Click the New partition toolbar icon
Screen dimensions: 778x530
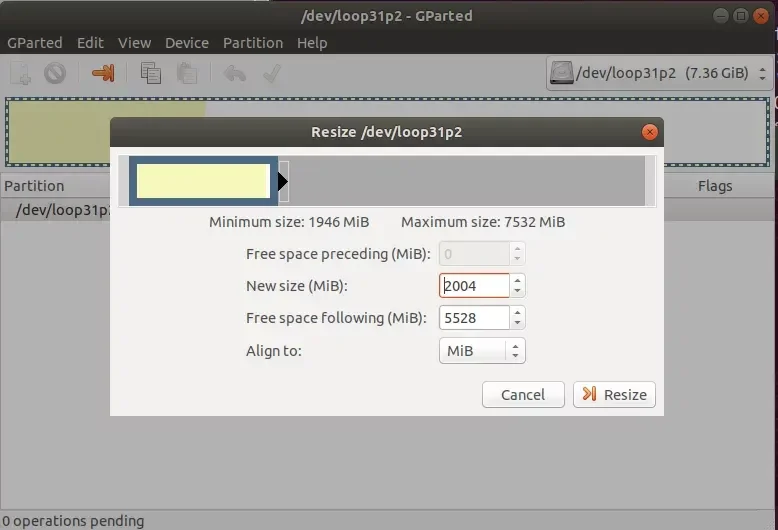tap(21, 73)
